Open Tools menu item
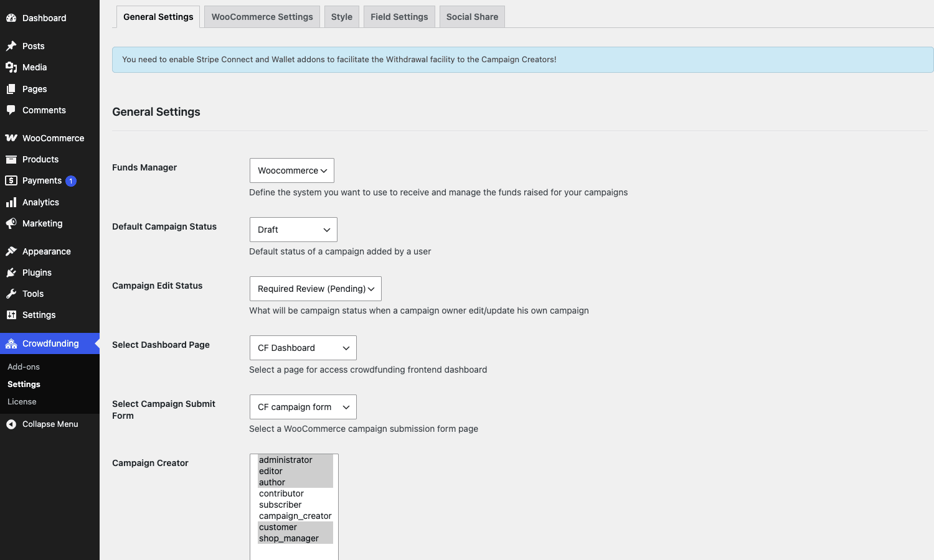The height and width of the screenshot is (560, 934). point(50,294)
